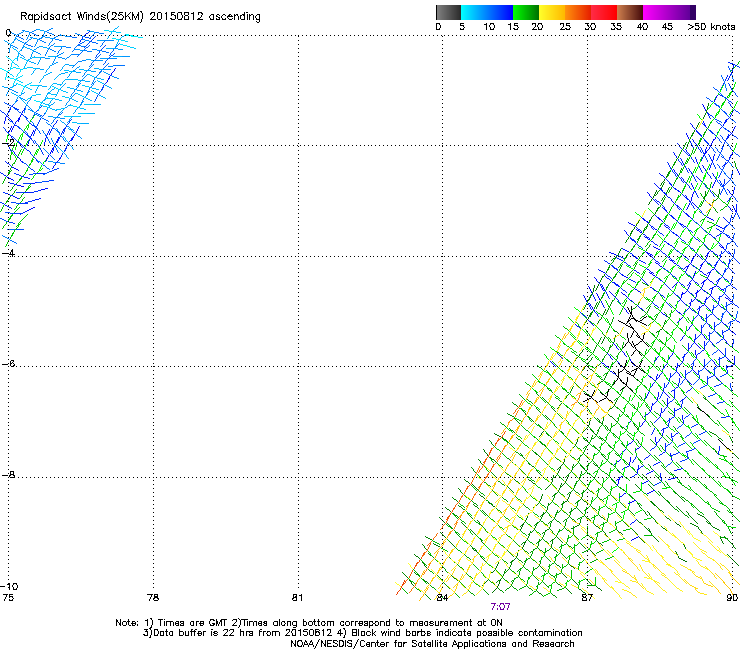Click the latitude label -4

click(8, 253)
